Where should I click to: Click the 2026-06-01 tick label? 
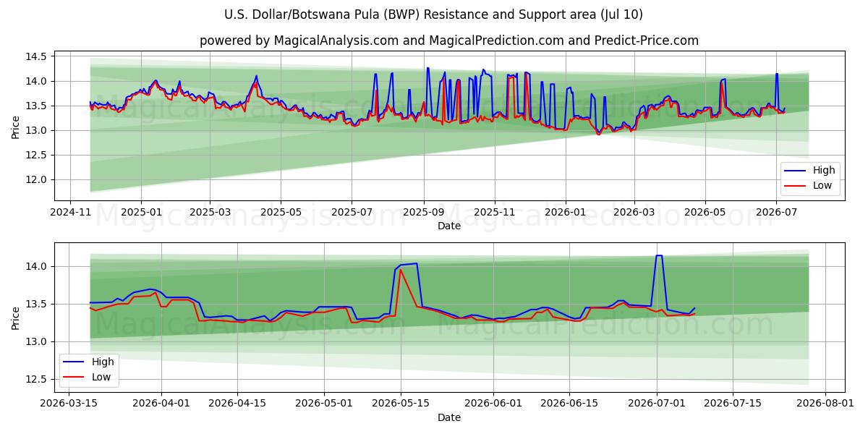(x=493, y=404)
